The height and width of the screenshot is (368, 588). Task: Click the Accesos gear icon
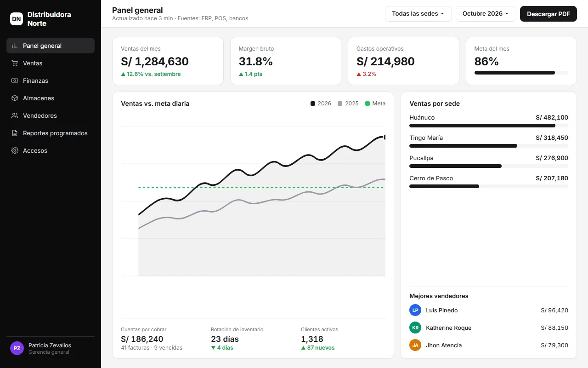(15, 150)
